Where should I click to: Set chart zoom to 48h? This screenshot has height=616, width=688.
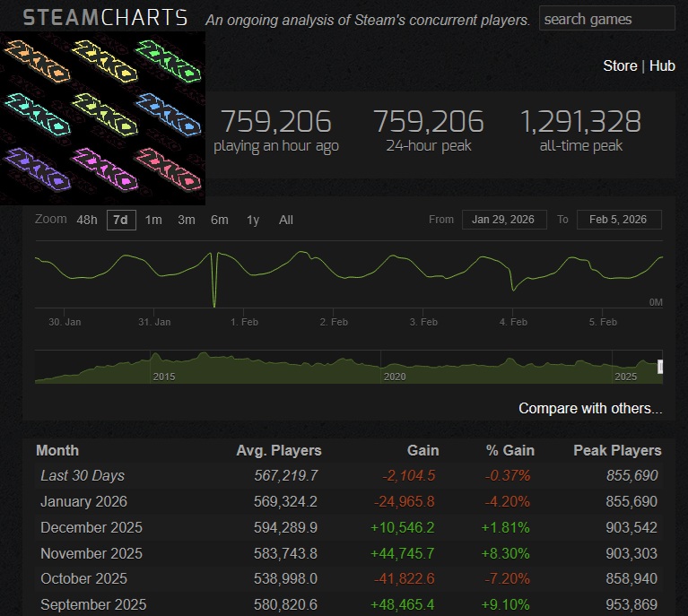86,220
